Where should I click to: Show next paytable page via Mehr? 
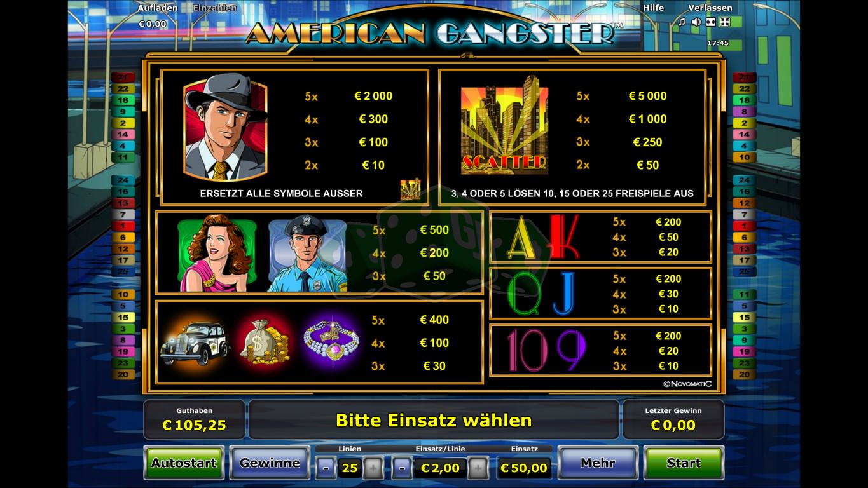[598, 463]
